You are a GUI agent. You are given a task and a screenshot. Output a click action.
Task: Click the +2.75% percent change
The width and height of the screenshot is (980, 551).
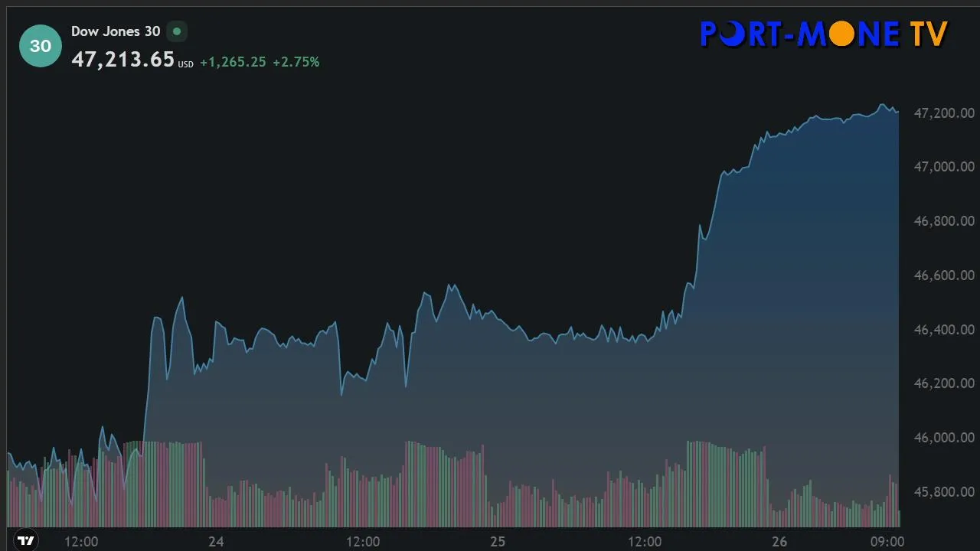[296, 62]
